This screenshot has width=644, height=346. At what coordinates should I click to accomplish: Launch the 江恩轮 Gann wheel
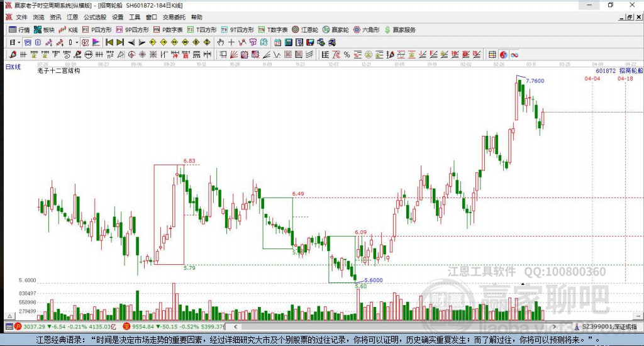[305, 30]
